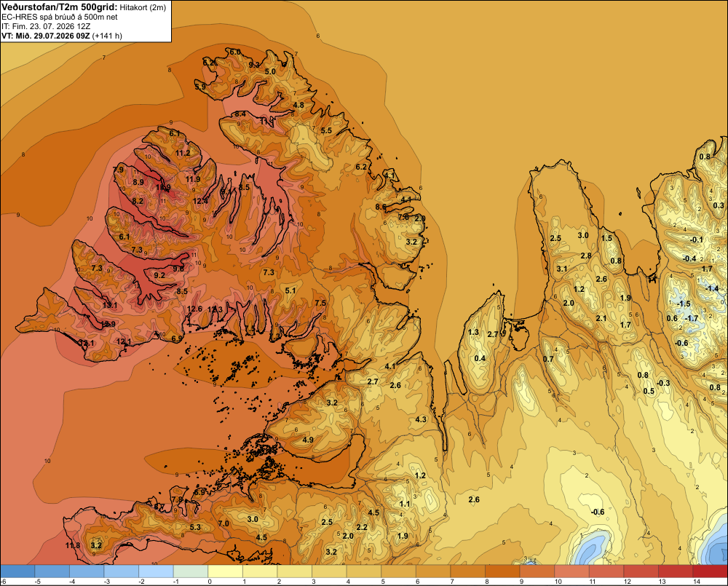Screen dimensions: 728x586
Task: Click the orange 8 degree legend swatch
Action: pos(502,571)
